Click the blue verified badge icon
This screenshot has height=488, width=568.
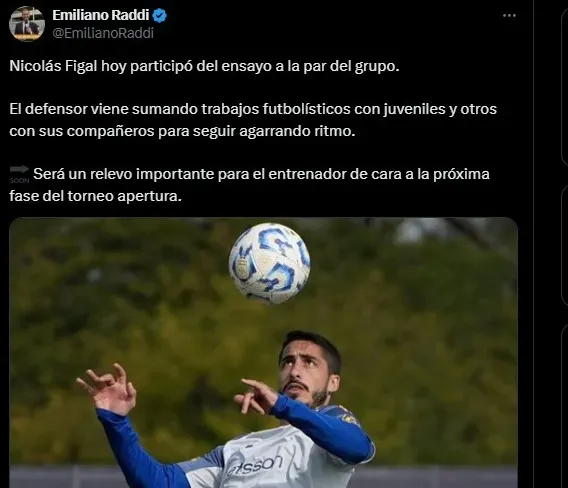click(x=160, y=16)
